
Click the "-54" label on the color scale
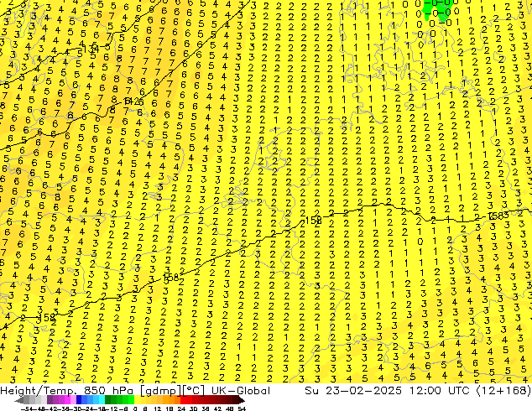[27, 408]
